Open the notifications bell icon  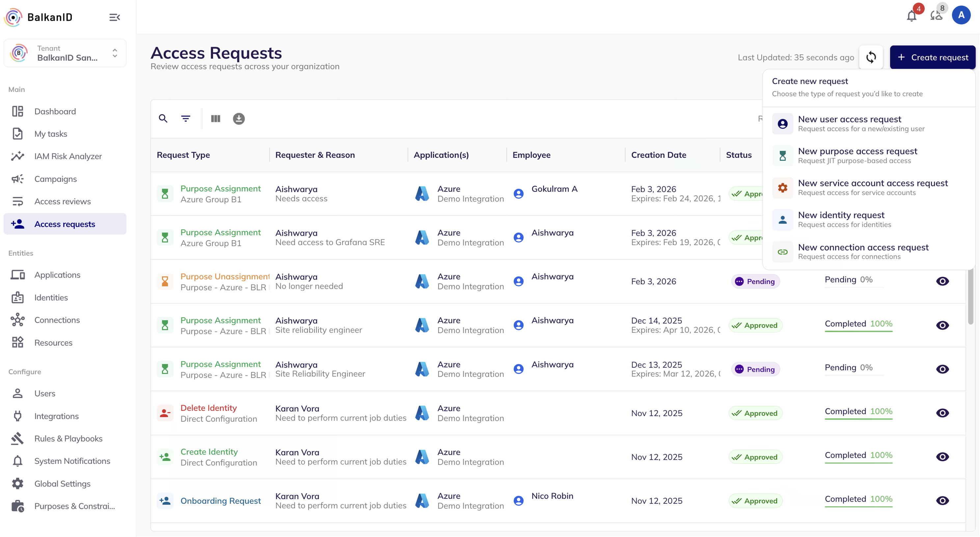(x=912, y=16)
